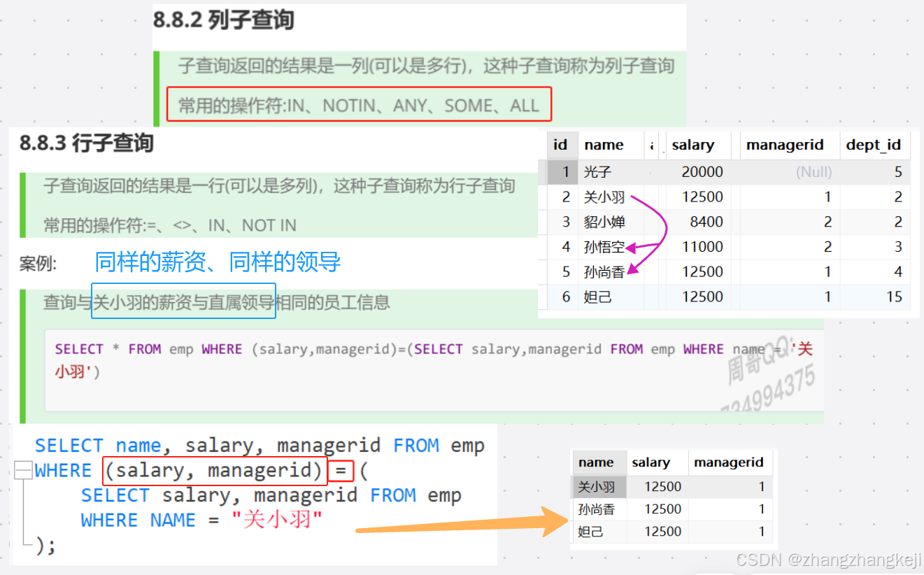Select the '关小羽' name cell in emp table
The height and width of the screenshot is (575, 924).
click(611, 197)
